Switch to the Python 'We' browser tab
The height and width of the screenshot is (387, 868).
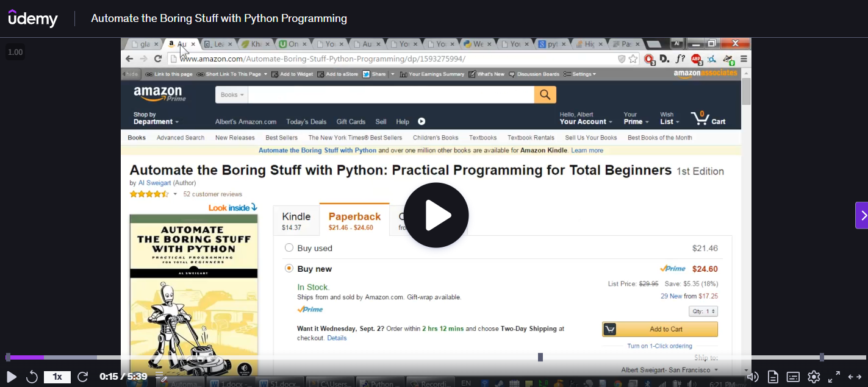[477, 44]
